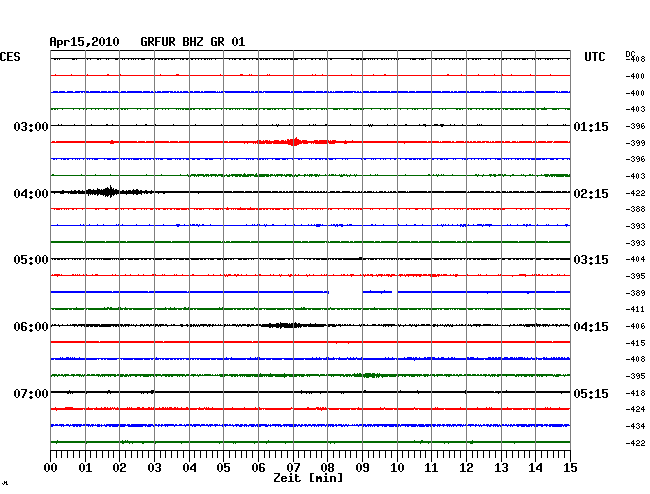Click the "UTC" column heading

point(594,57)
